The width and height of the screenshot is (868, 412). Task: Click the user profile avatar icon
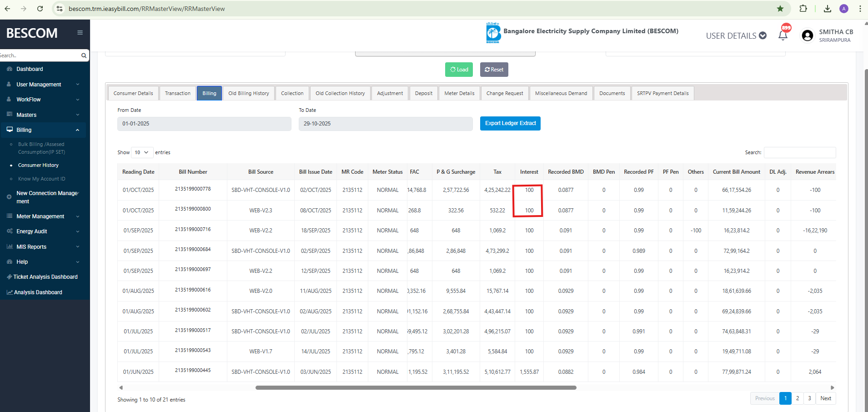[x=807, y=35]
